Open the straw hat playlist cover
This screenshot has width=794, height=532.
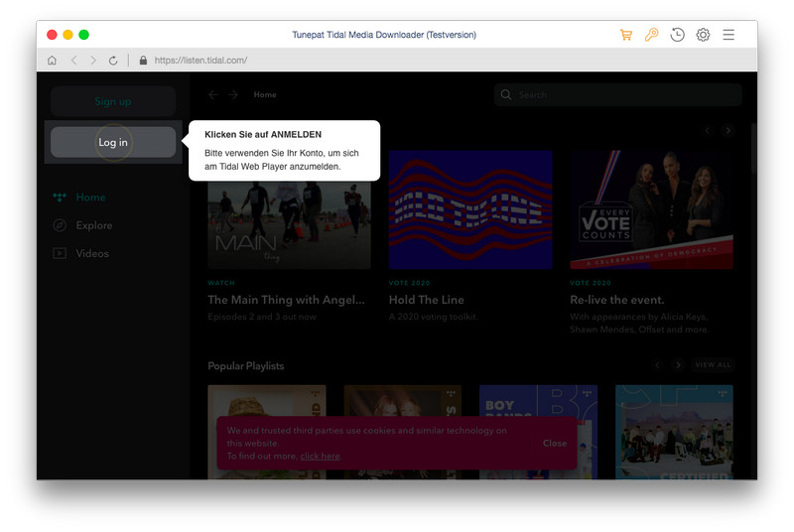(x=267, y=400)
